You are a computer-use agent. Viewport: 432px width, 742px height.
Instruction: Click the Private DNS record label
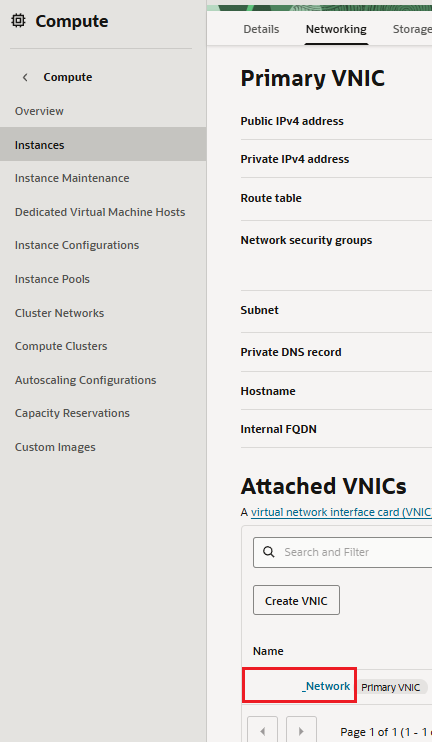(291, 352)
